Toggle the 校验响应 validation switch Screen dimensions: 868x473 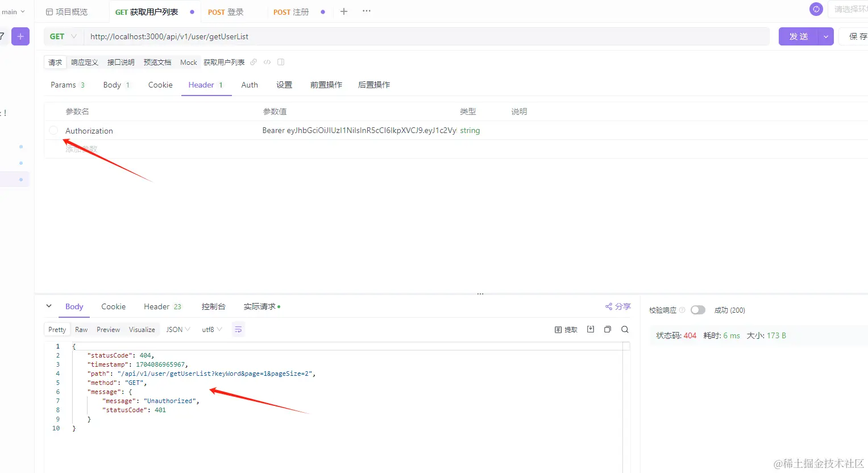point(698,310)
